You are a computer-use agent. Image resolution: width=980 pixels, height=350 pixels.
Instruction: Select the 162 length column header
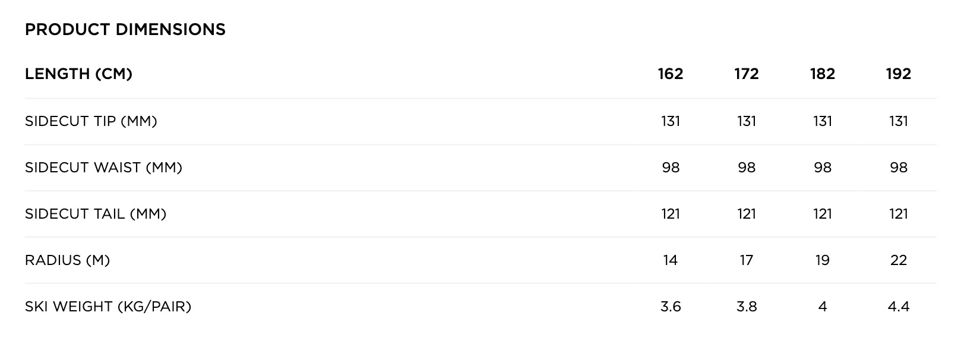(671, 74)
